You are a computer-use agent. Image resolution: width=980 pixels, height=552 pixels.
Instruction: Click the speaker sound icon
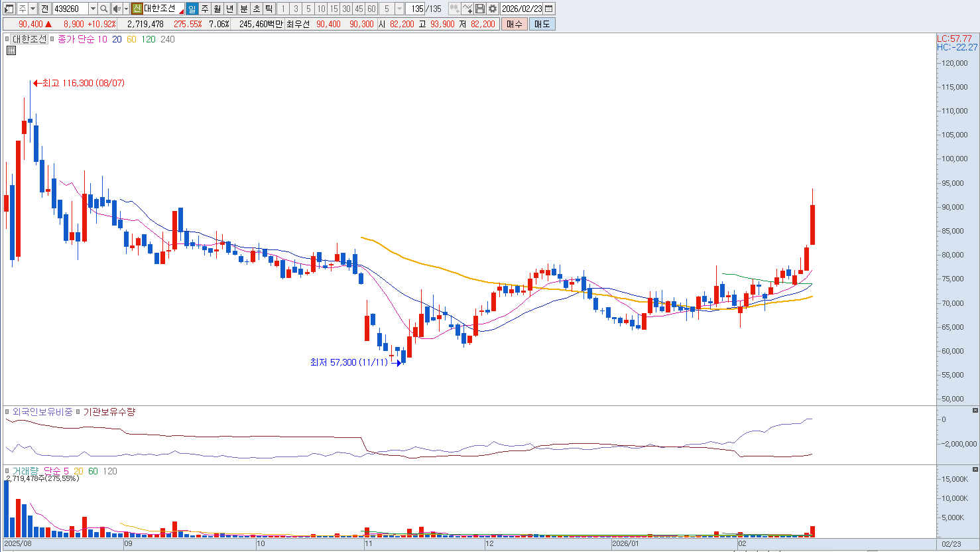(x=117, y=9)
